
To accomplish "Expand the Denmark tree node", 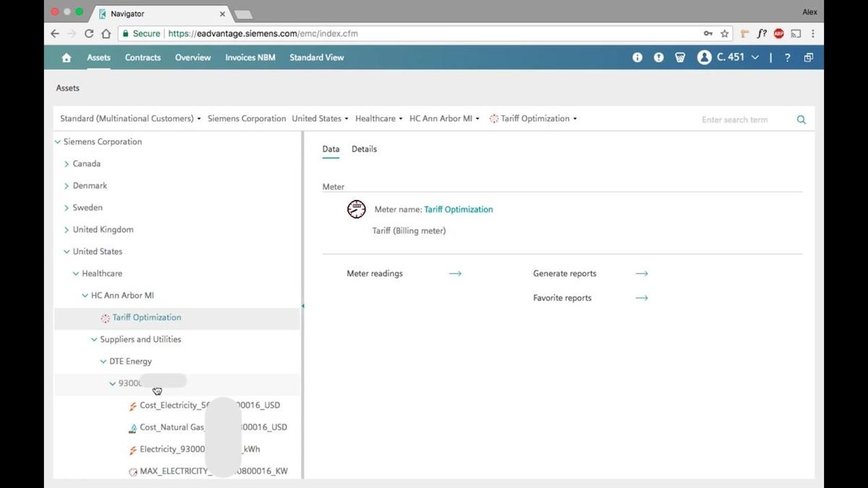I will pyautogui.click(x=67, y=186).
